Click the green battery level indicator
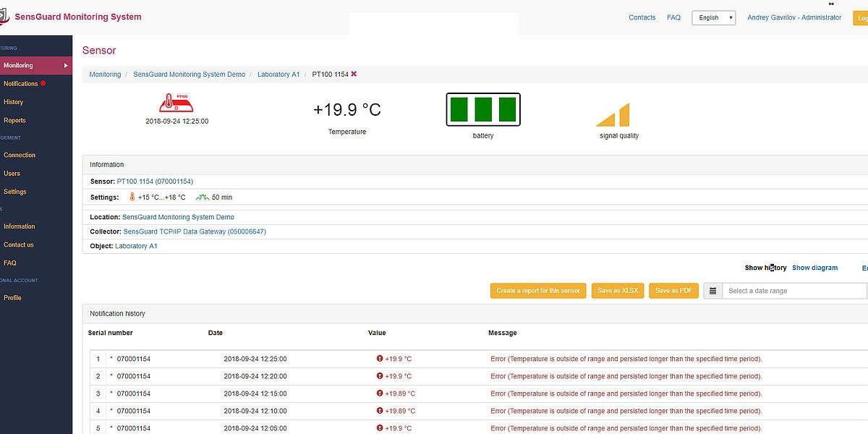 pyautogui.click(x=482, y=110)
